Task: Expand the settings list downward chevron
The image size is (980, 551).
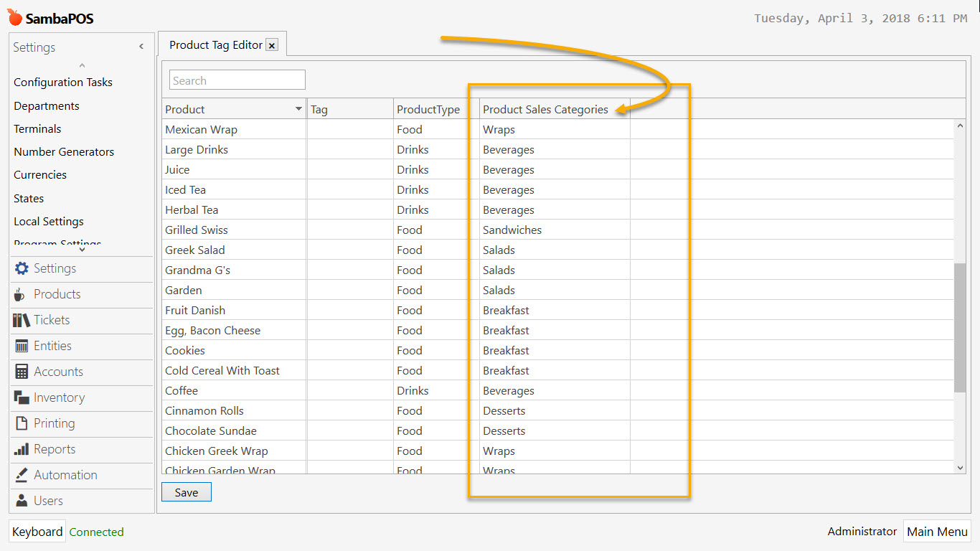Action: point(81,248)
